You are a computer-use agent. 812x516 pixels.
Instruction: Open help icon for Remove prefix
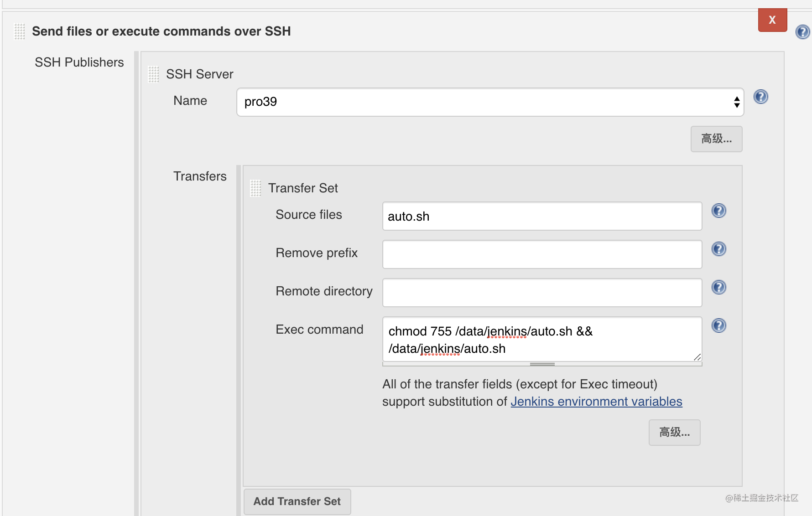point(718,249)
